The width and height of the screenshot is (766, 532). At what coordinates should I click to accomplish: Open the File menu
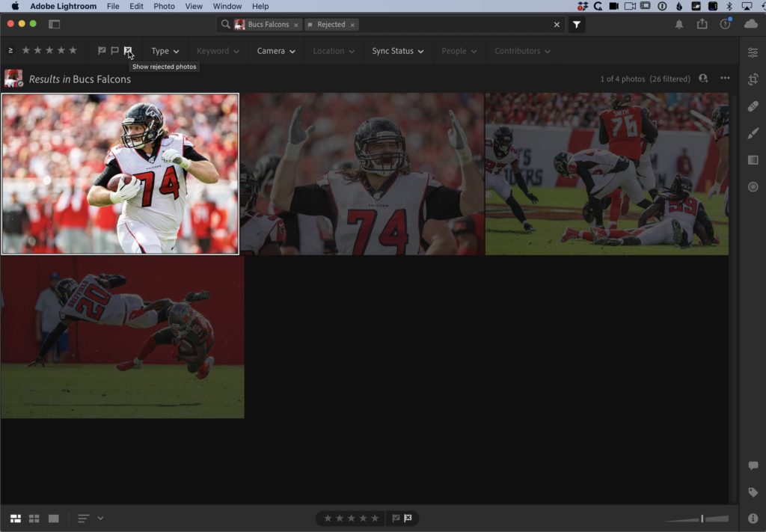click(x=113, y=6)
